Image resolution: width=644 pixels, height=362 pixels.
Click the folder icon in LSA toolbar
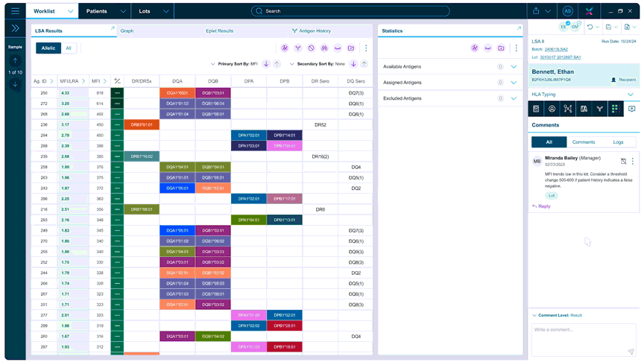351,48
